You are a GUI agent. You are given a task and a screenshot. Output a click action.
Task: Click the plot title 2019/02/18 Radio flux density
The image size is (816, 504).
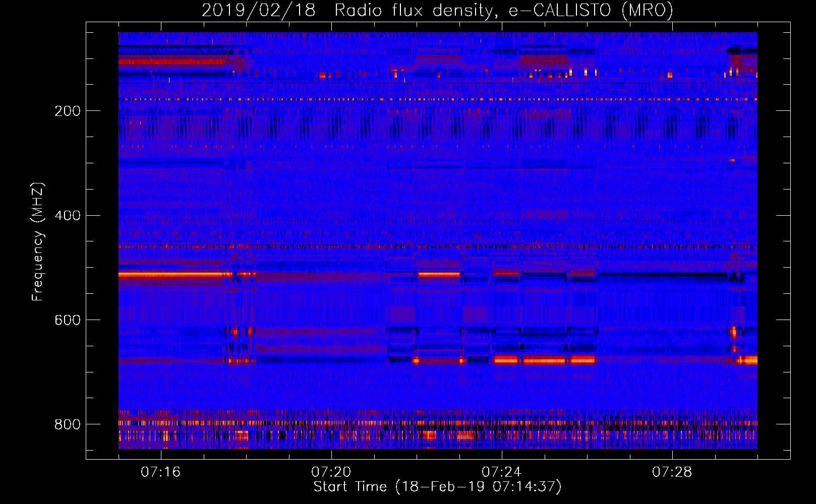438,11
